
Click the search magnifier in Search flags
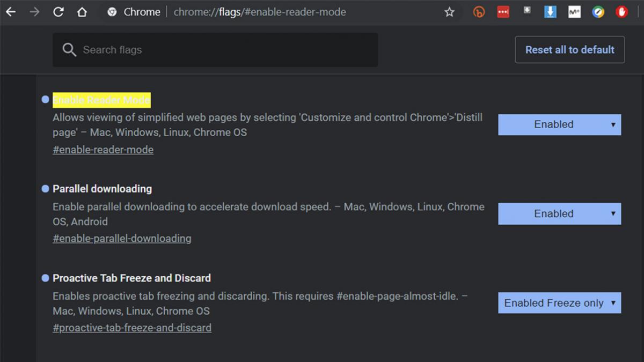click(69, 49)
